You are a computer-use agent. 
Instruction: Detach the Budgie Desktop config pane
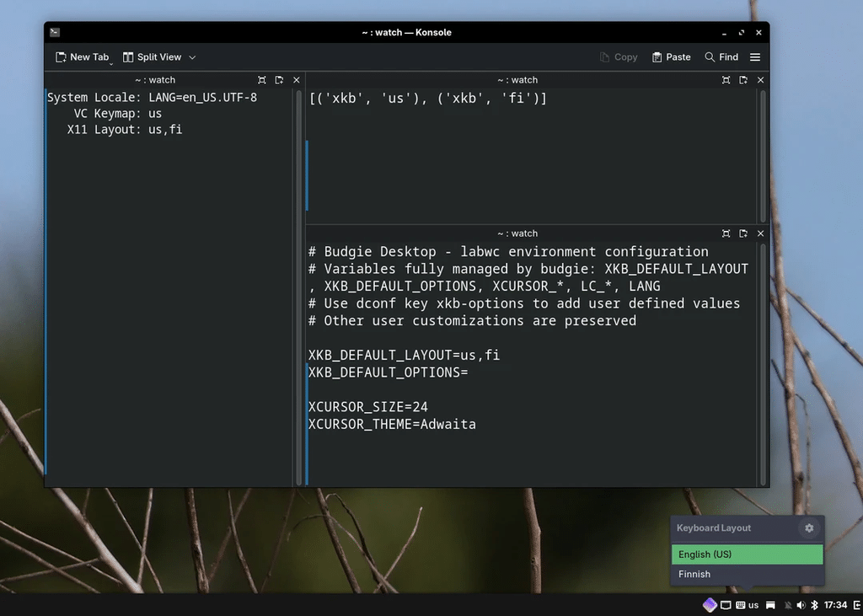[743, 233]
